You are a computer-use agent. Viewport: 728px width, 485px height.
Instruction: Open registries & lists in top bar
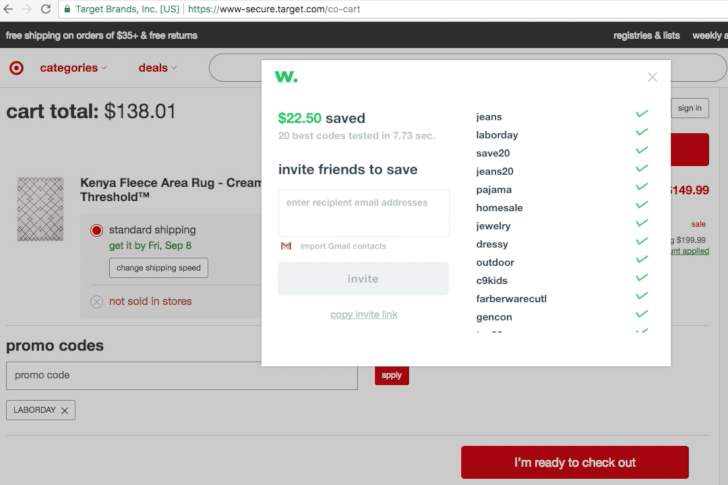tap(646, 35)
